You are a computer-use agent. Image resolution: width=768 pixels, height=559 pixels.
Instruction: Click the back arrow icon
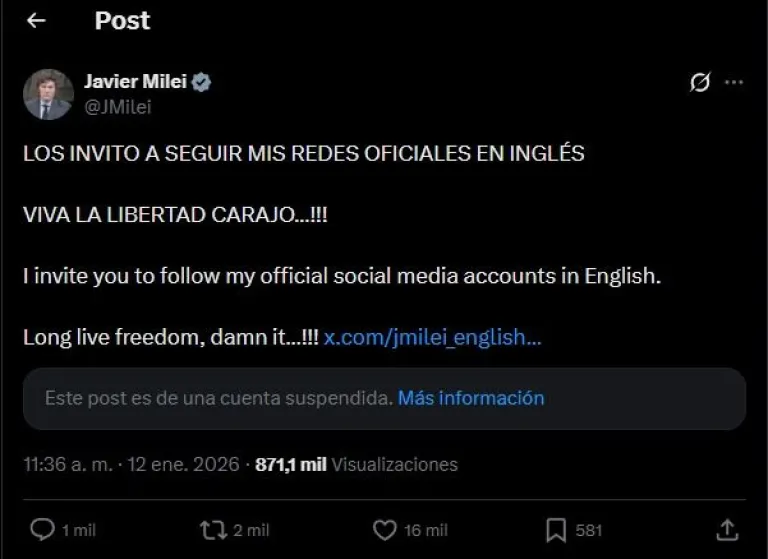[36, 21]
